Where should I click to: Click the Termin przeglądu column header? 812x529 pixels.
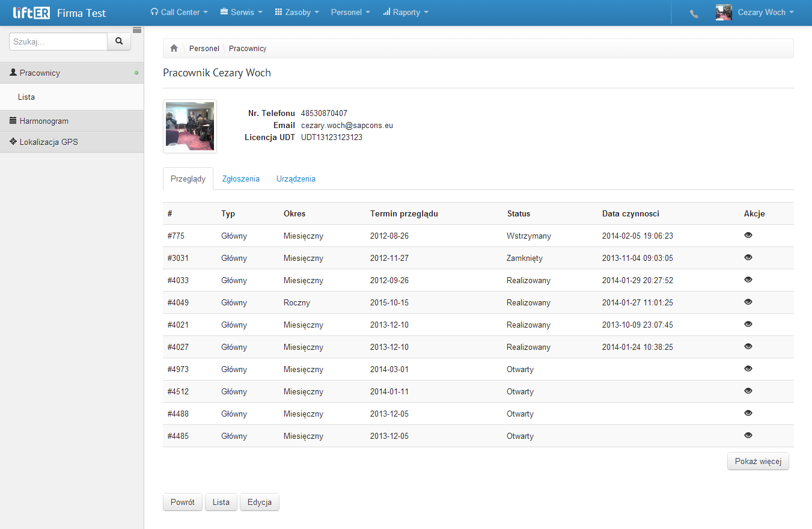pyautogui.click(x=404, y=213)
